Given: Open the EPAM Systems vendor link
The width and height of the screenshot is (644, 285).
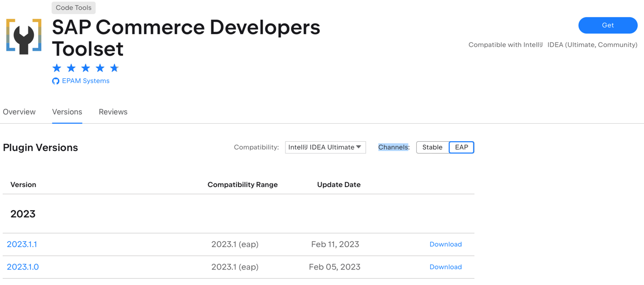Looking at the screenshot, I should tap(86, 81).
